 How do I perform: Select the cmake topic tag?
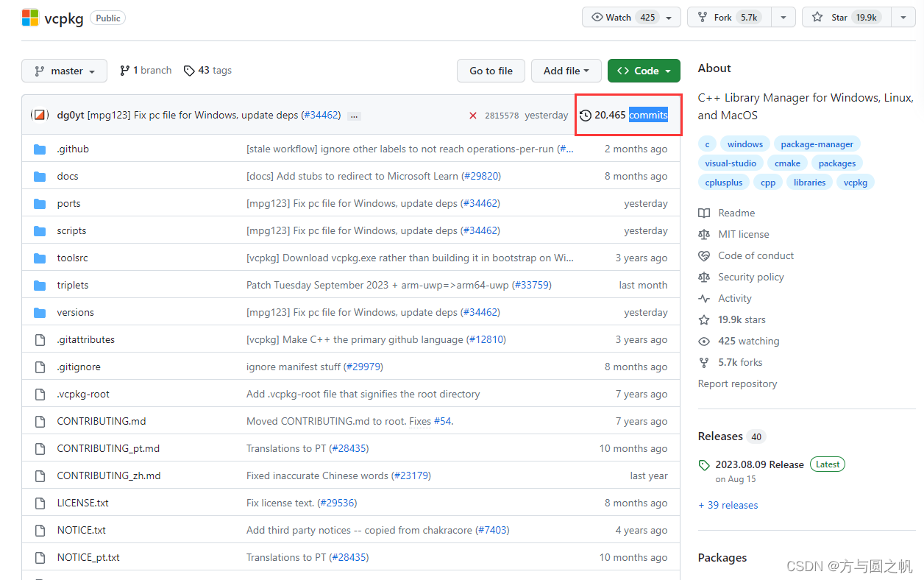point(788,163)
